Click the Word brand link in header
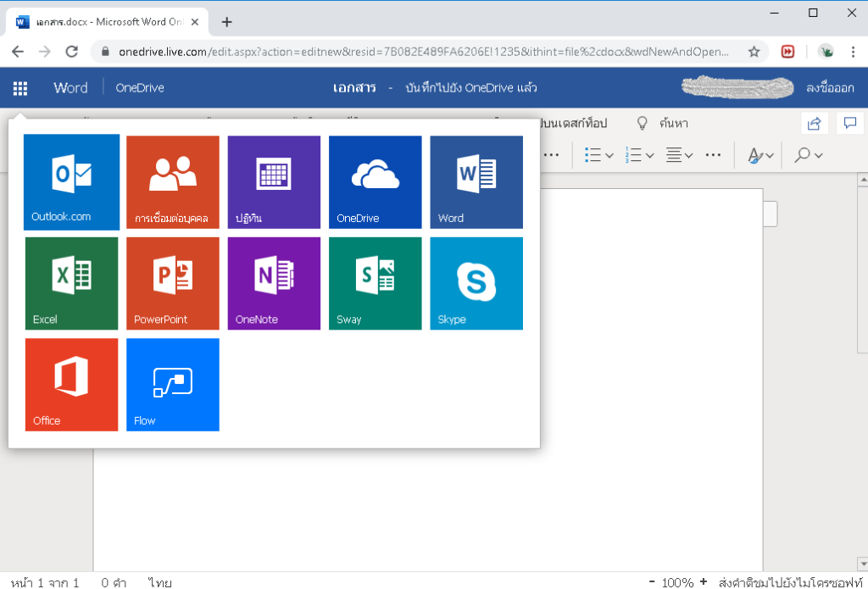 70,88
